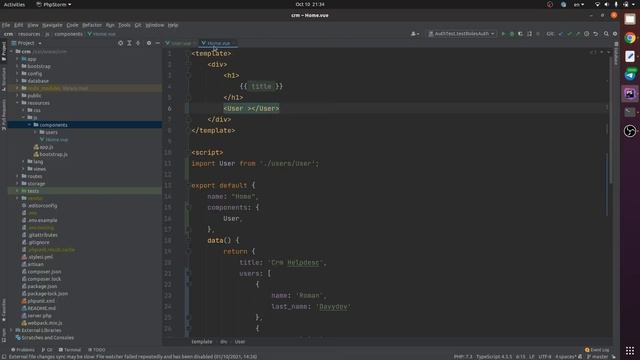640x360 pixels.
Task: Expand External Libraries node
Action: point(11,330)
